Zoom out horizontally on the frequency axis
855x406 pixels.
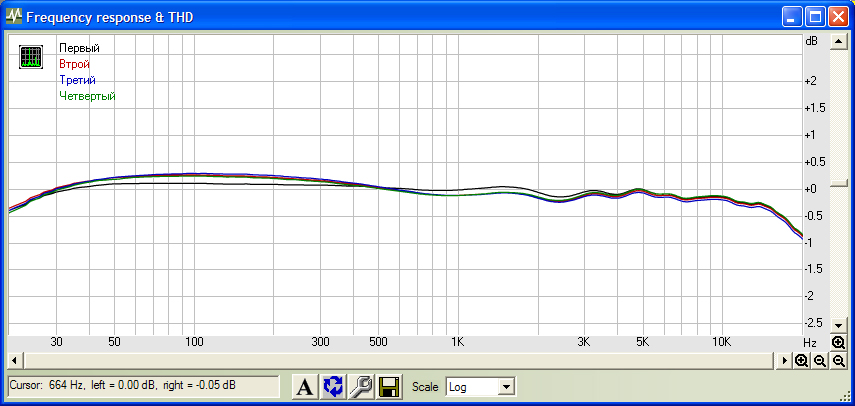coord(820,360)
